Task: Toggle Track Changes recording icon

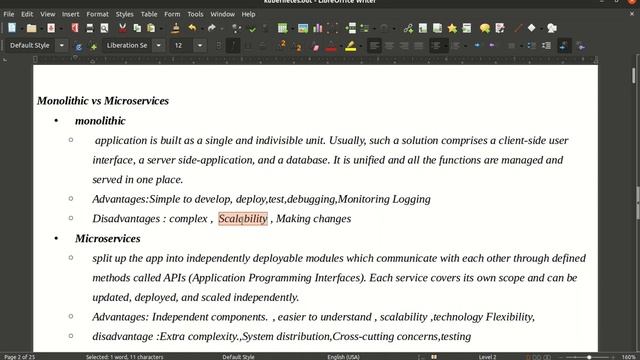Action: point(500,28)
